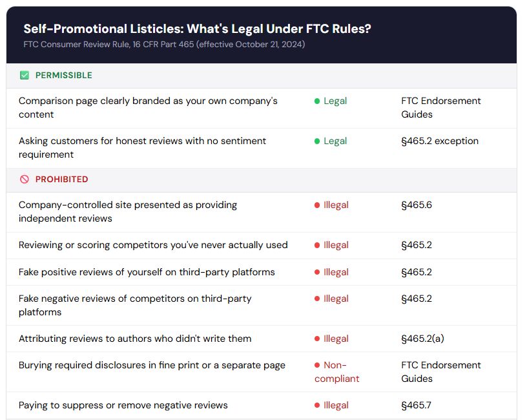This screenshot has height=420, width=527.
Task: Click the green checkmark icon beside PERMISSIBLE
Action: pos(25,76)
